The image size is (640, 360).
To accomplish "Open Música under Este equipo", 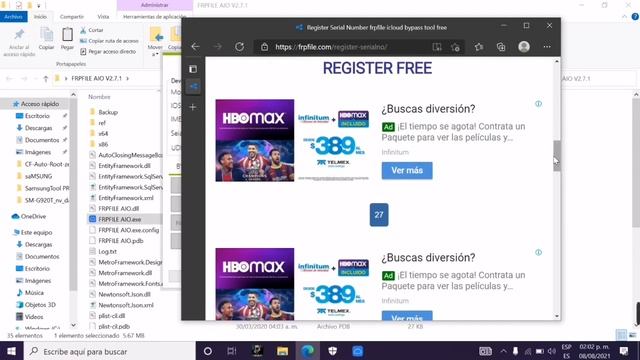I will coord(33,293).
